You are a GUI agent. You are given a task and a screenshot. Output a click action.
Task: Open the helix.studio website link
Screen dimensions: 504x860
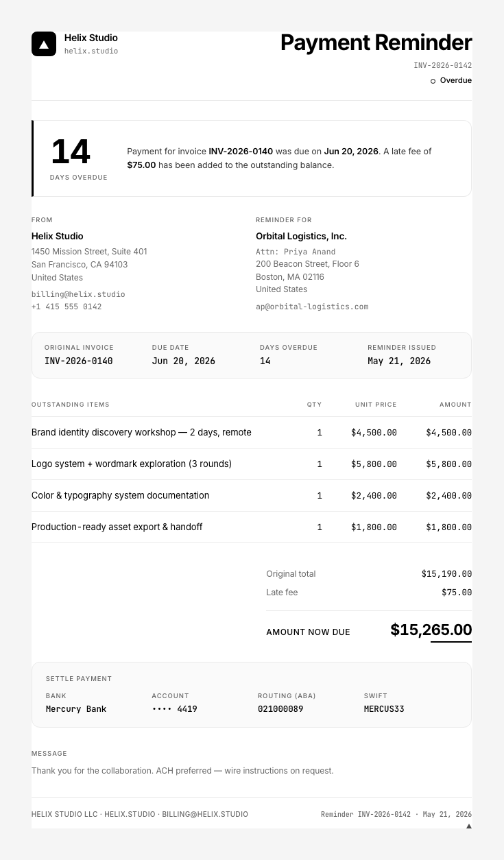point(91,51)
